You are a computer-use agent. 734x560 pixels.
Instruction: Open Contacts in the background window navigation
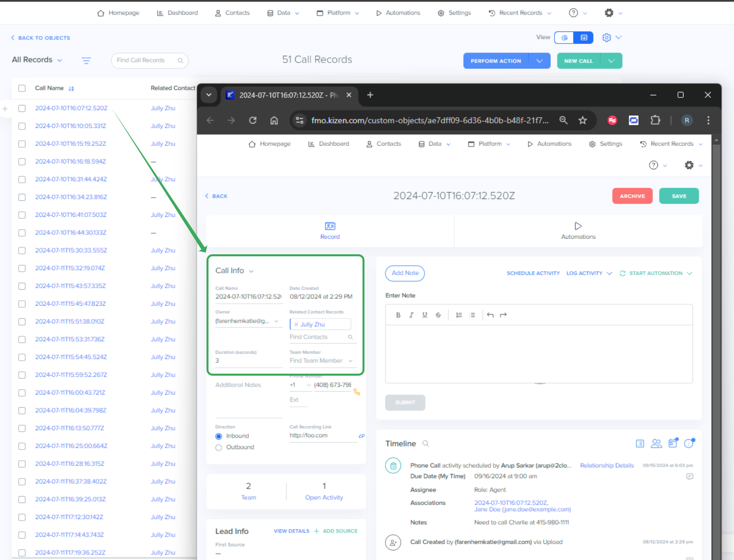pyautogui.click(x=232, y=13)
